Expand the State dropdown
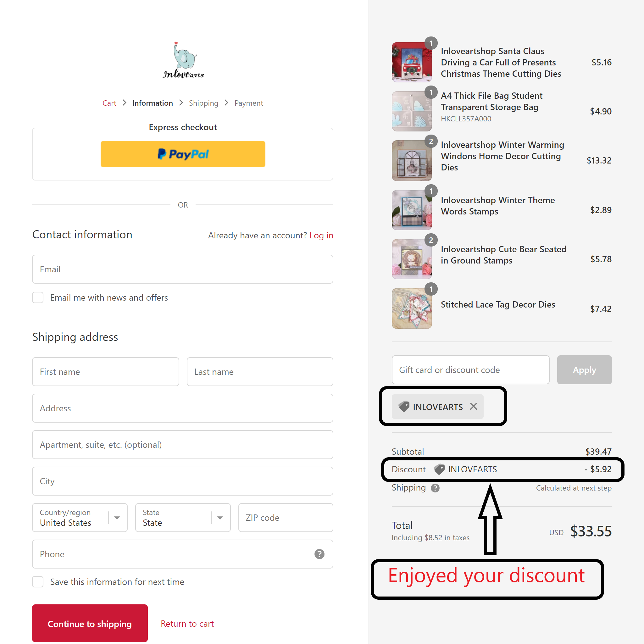The height and width of the screenshot is (644, 644). pos(183,517)
